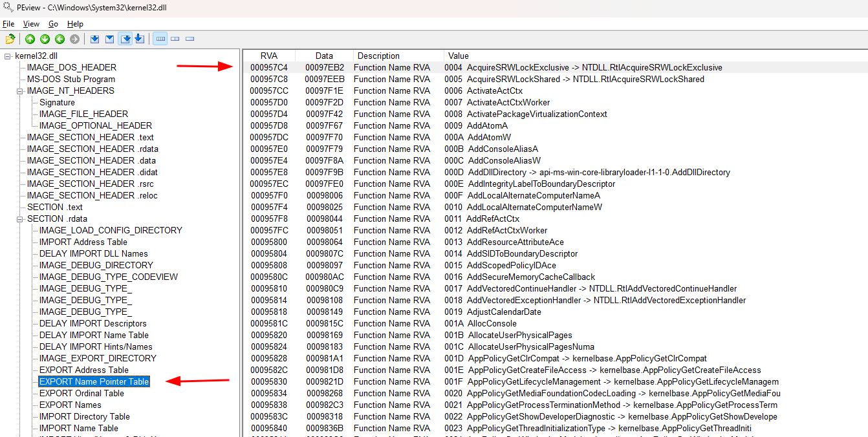Image resolution: width=868 pixels, height=437 pixels.
Task: Click the green down-arrow navigation icon
Action: (45, 39)
